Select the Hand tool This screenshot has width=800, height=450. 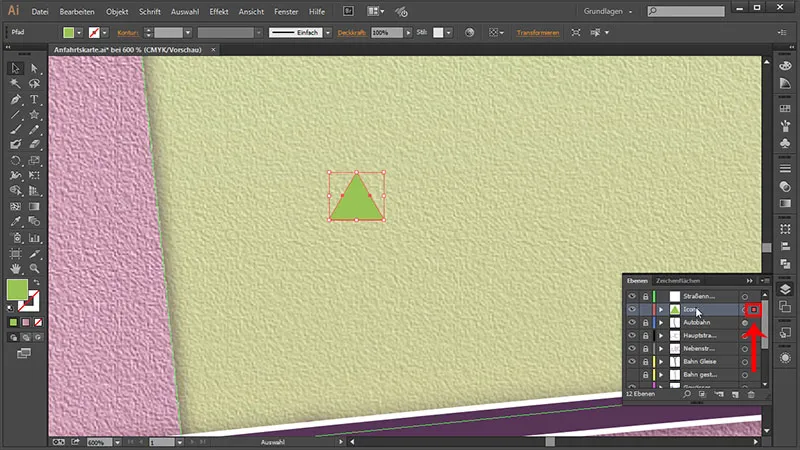coord(15,268)
